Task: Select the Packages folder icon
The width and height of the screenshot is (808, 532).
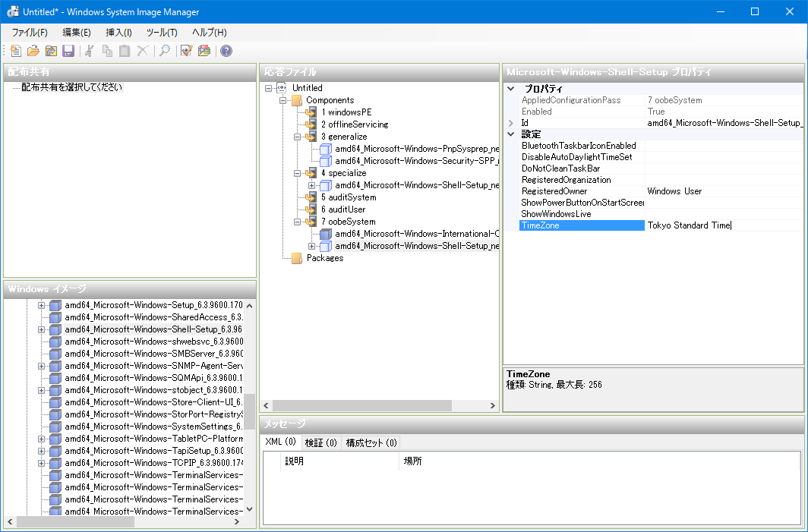Action: 297,258
